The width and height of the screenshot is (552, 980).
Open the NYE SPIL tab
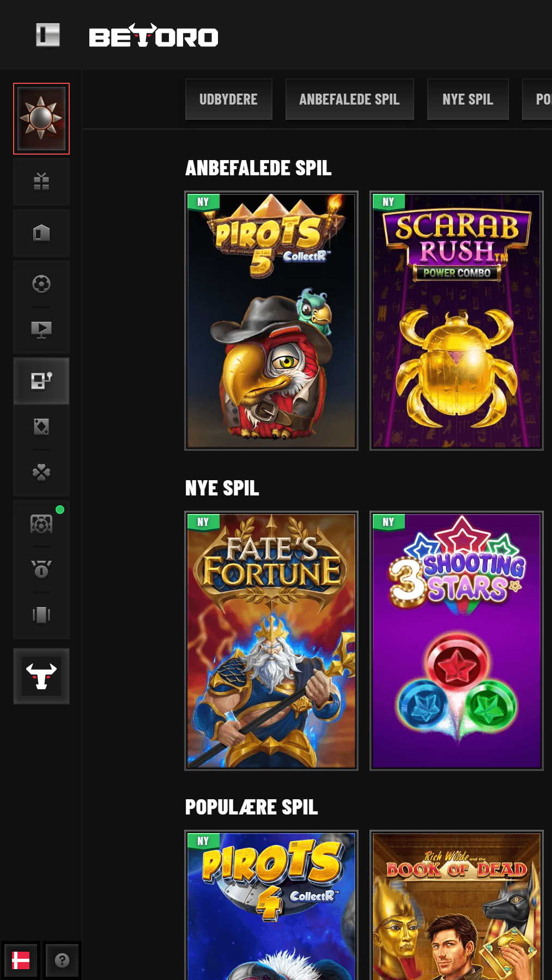pos(468,99)
